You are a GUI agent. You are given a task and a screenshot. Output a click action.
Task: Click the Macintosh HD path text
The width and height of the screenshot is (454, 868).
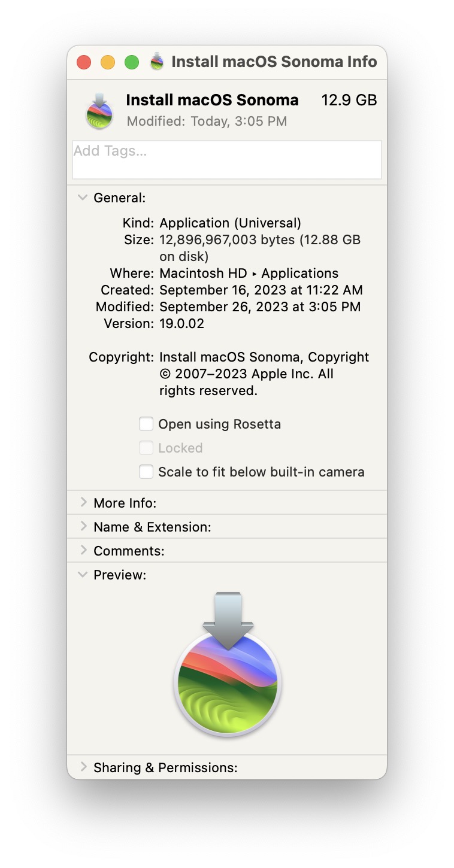click(x=203, y=274)
